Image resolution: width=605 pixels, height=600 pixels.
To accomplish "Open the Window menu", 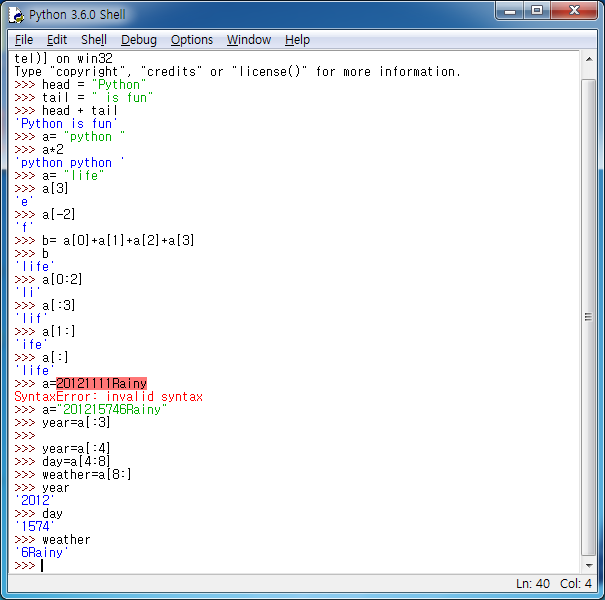I will point(249,40).
